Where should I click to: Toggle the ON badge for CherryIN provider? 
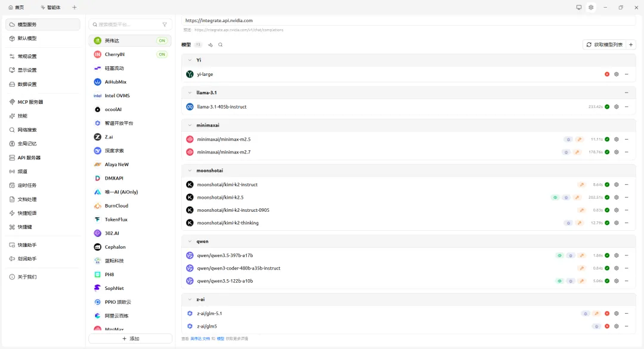(162, 54)
